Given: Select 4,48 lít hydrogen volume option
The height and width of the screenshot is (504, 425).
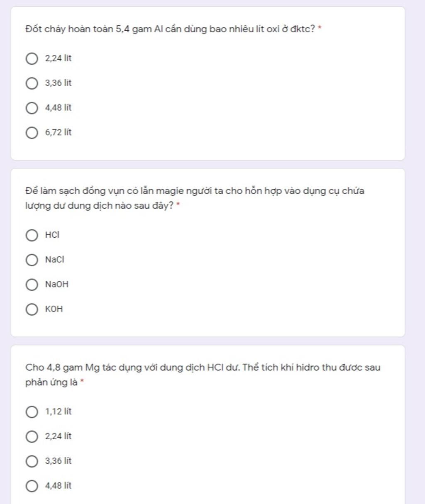Looking at the screenshot, I should [32, 486].
